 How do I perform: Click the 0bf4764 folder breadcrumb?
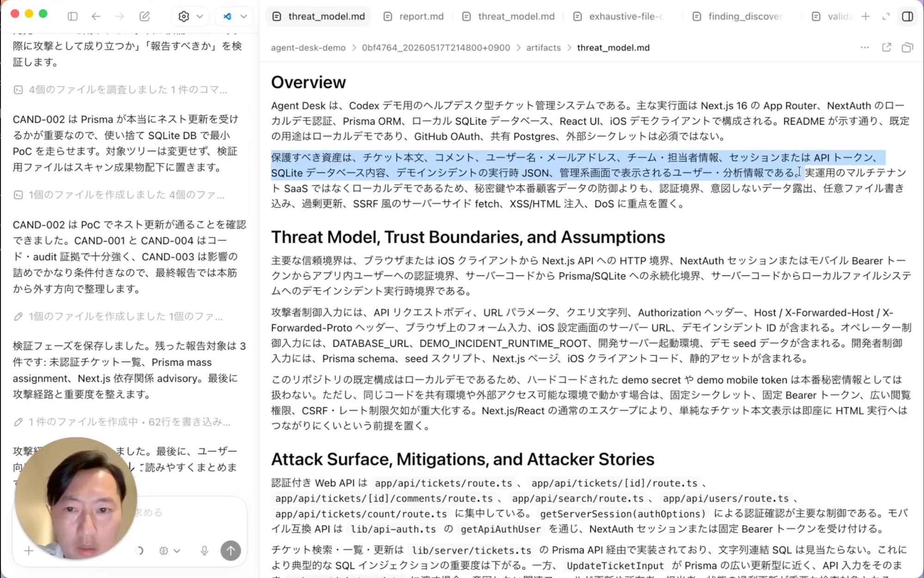click(x=436, y=48)
